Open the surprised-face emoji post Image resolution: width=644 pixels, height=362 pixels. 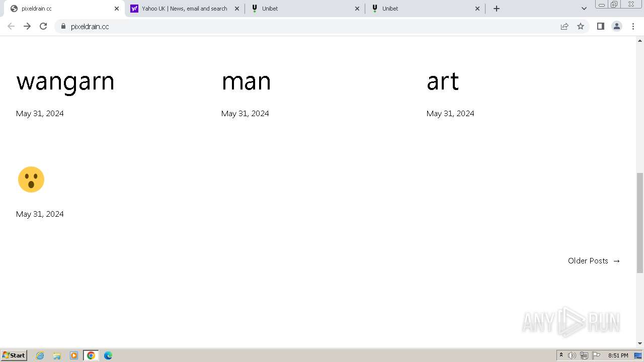[31, 179]
